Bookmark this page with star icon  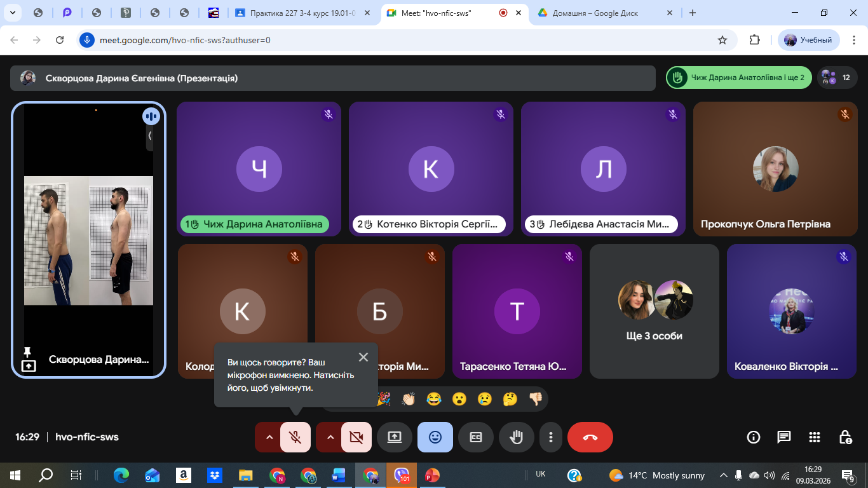(x=722, y=40)
